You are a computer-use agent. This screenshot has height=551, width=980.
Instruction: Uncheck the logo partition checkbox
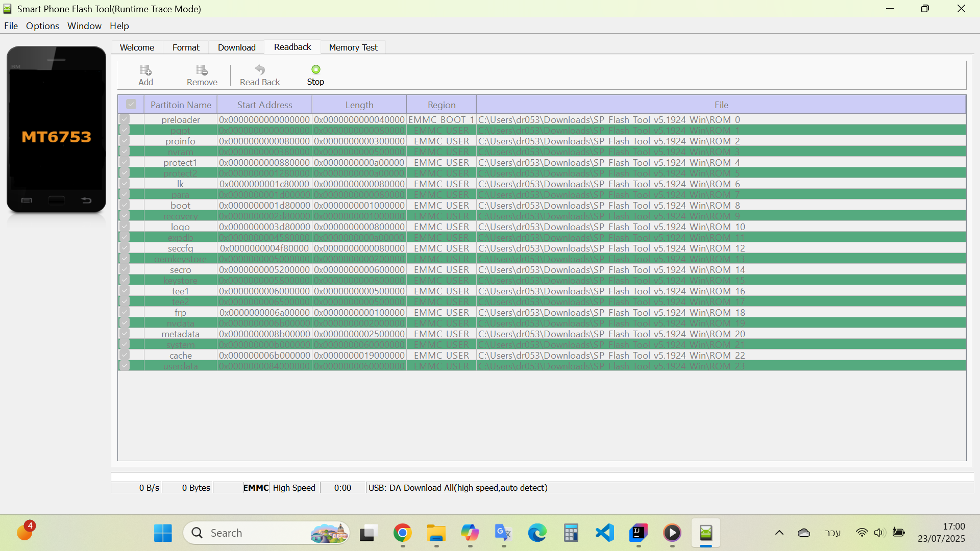124,226
